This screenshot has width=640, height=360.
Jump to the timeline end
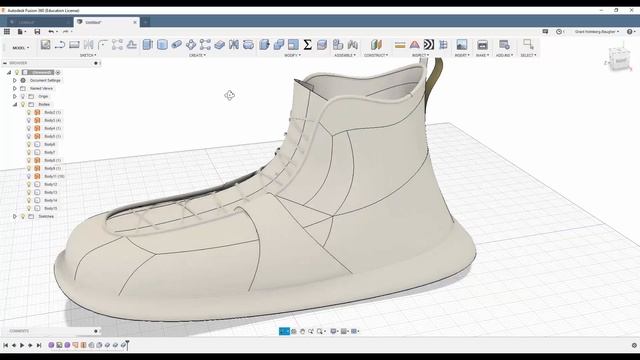point(39,345)
